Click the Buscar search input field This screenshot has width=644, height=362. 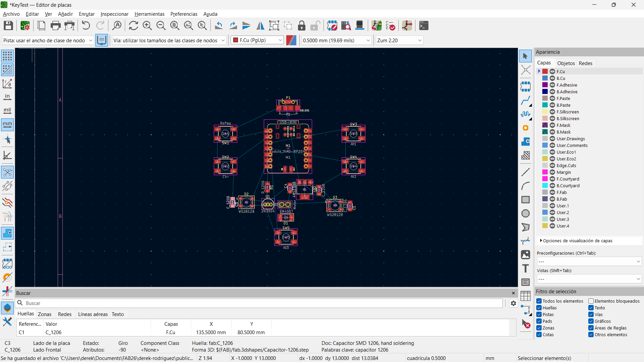click(259, 303)
